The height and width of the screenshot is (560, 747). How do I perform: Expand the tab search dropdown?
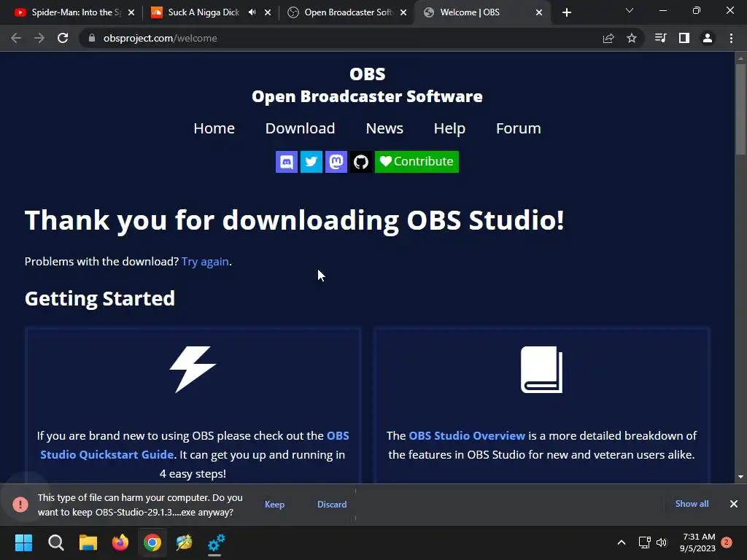pyautogui.click(x=630, y=10)
